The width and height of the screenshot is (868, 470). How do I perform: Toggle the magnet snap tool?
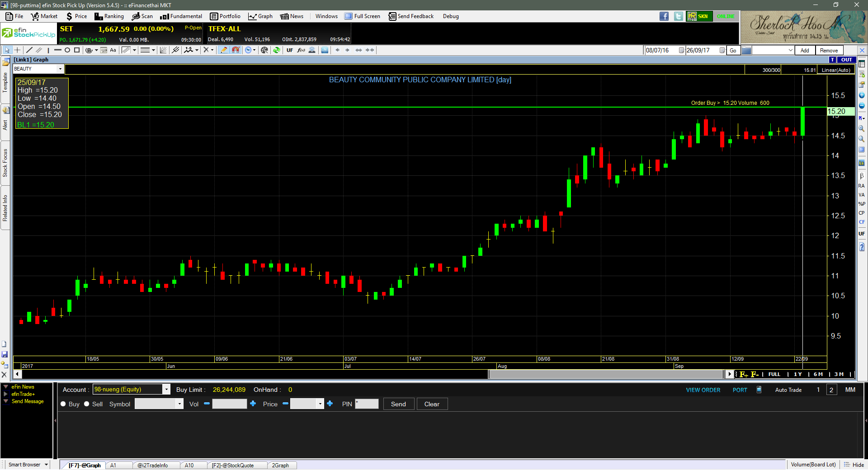(236, 50)
